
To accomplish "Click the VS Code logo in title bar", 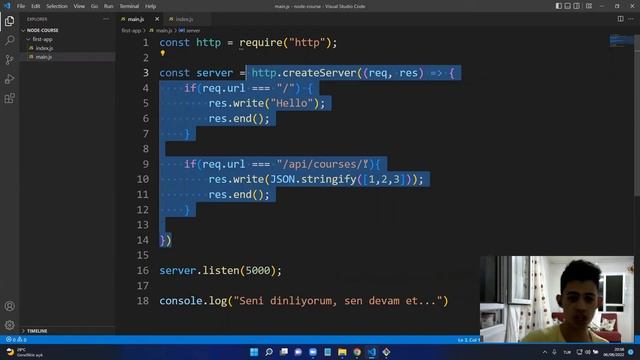I will coord(7,6).
